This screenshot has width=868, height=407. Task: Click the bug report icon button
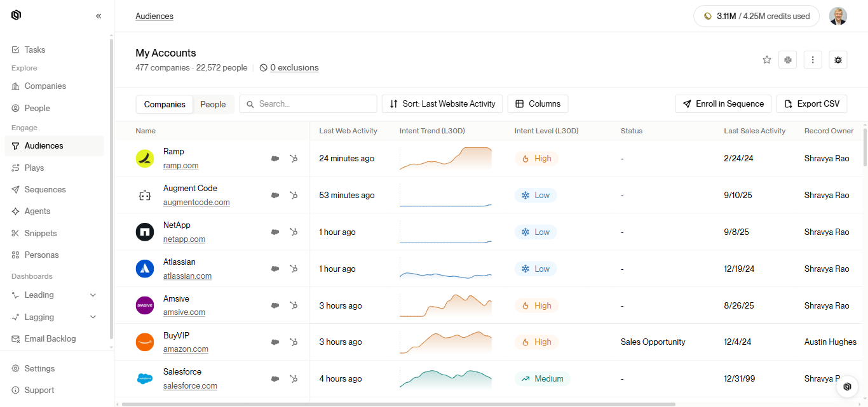coord(838,60)
